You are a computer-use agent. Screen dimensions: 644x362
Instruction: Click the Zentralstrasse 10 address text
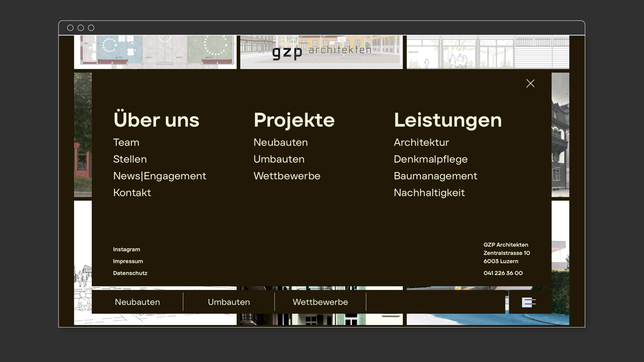506,253
